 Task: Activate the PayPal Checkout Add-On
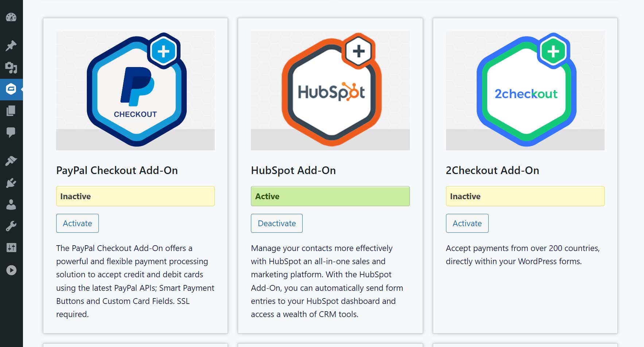click(x=77, y=223)
